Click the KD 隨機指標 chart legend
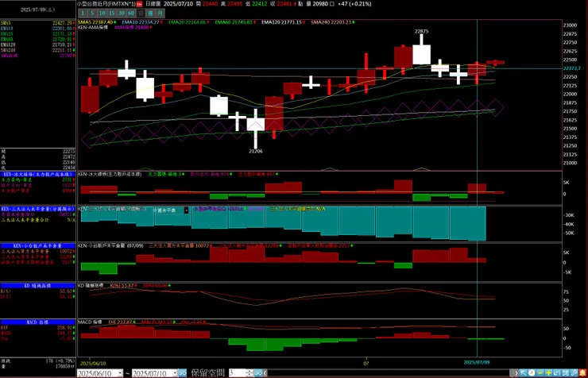The image size is (588, 378). [91, 285]
